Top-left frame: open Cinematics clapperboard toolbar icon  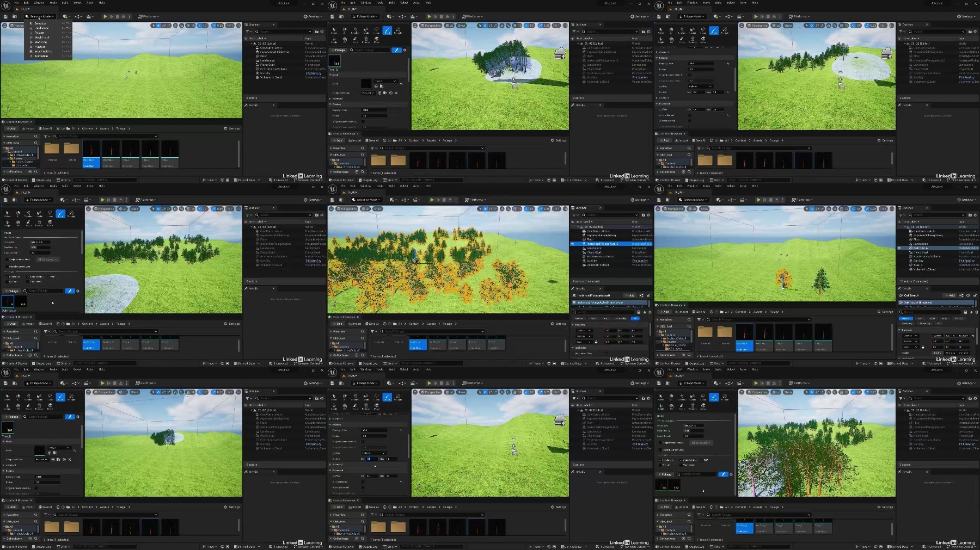pos(89,16)
